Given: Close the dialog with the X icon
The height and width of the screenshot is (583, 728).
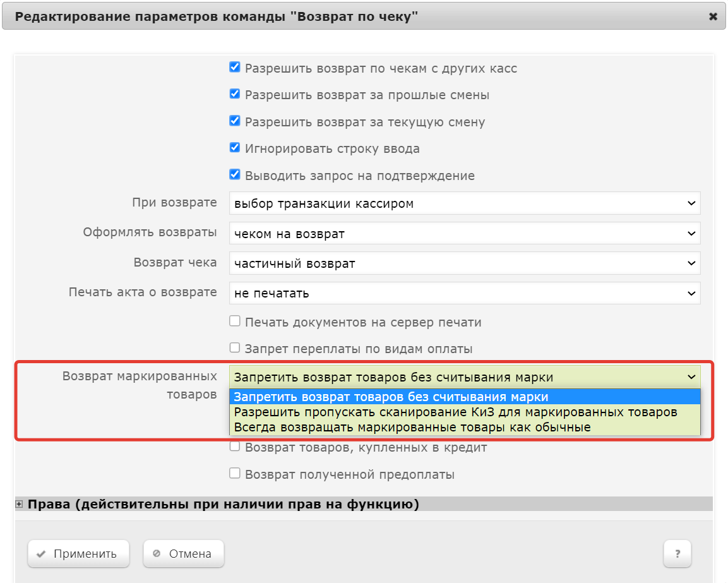Looking at the screenshot, I should tap(713, 17).
